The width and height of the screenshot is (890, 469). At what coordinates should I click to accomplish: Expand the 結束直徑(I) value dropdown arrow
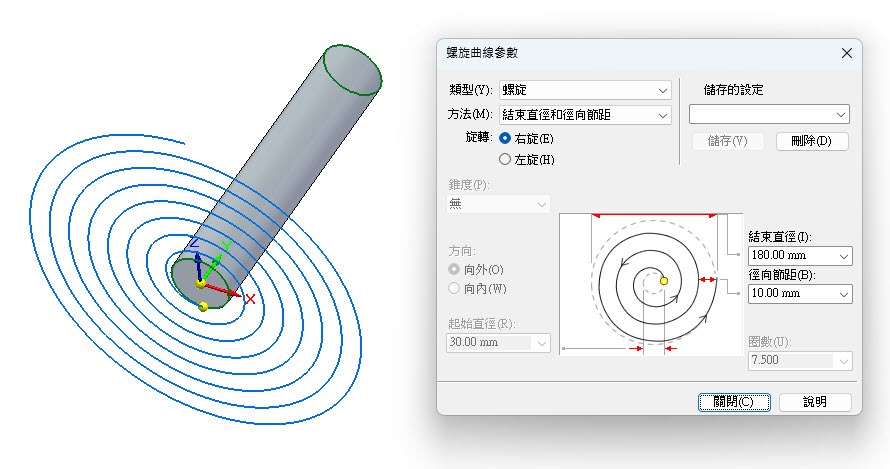[844, 257]
